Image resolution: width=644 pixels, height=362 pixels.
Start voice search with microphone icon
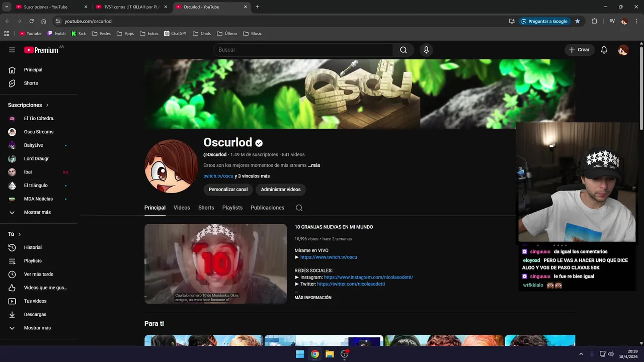[x=426, y=50]
